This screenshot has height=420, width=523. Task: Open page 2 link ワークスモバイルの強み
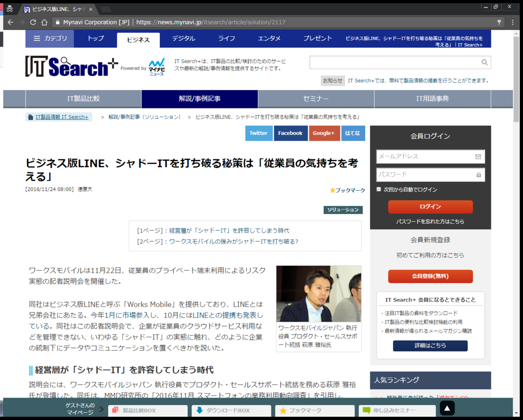pos(233,242)
